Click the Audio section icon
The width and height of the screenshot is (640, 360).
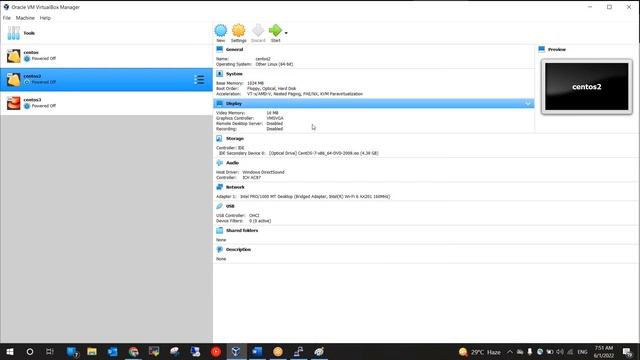coord(220,163)
